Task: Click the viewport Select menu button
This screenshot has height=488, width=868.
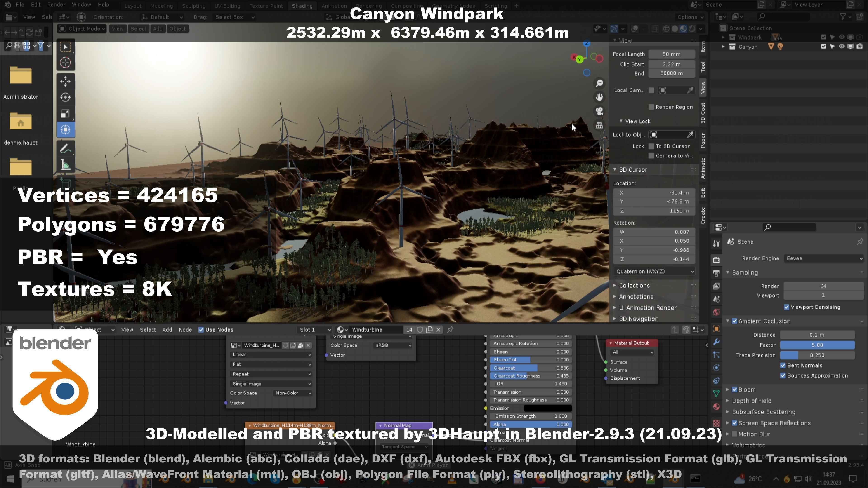Action: pos(139,29)
